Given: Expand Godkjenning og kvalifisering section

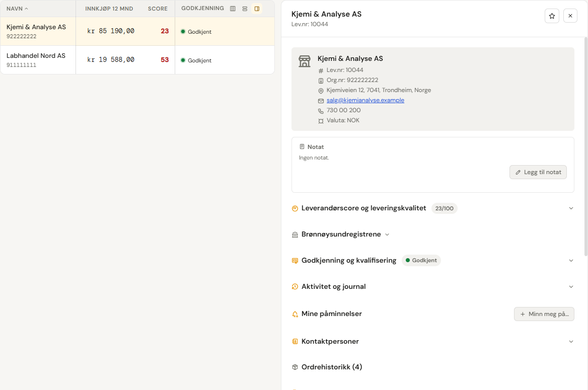Looking at the screenshot, I should tap(433, 260).
